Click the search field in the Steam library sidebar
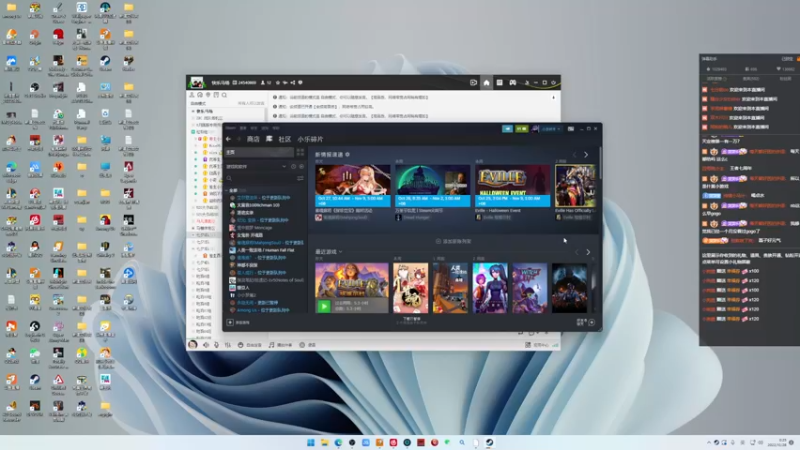The image size is (800, 450). (259, 178)
